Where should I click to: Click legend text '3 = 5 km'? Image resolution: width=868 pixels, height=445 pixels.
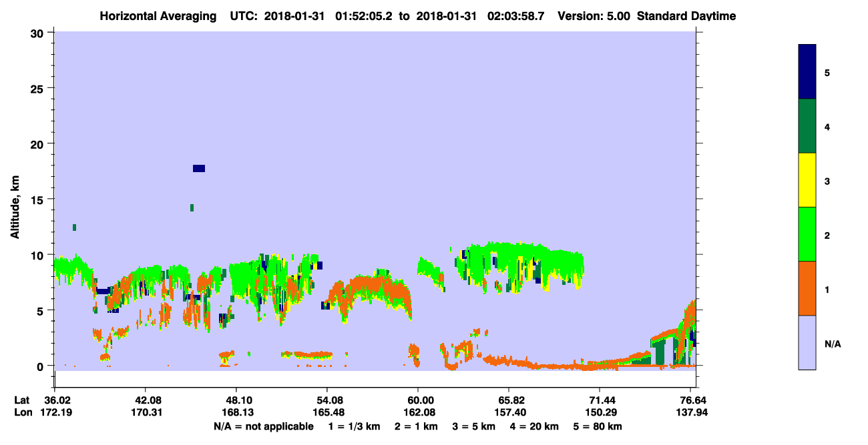tap(475, 426)
